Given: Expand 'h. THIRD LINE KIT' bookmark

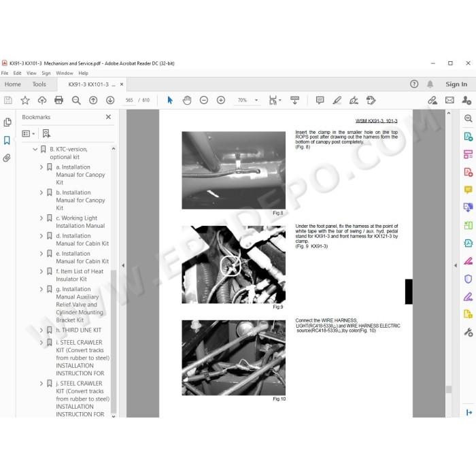Looking at the screenshot, I should click(x=41, y=330).
